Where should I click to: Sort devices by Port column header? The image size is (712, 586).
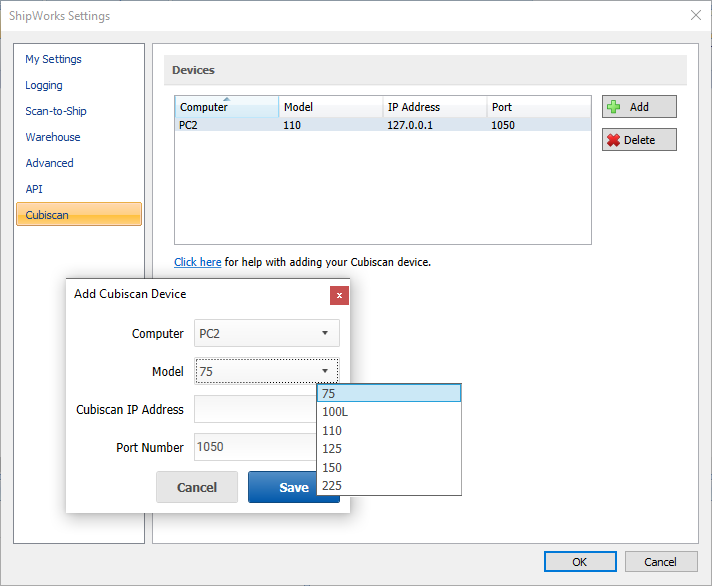pos(539,107)
